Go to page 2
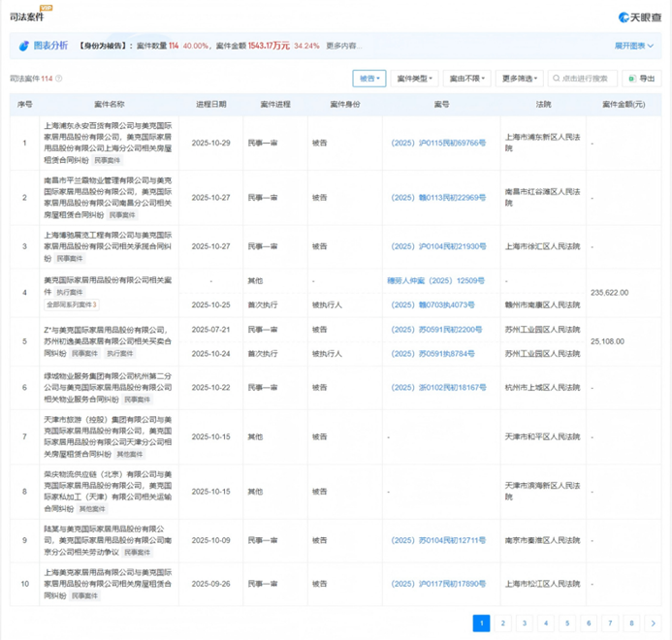The image size is (672, 640). click(502, 624)
